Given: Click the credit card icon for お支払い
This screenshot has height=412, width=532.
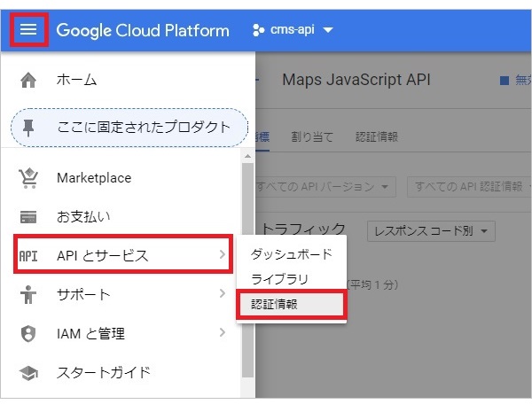Looking at the screenshot, I should (x=28, y=217).
